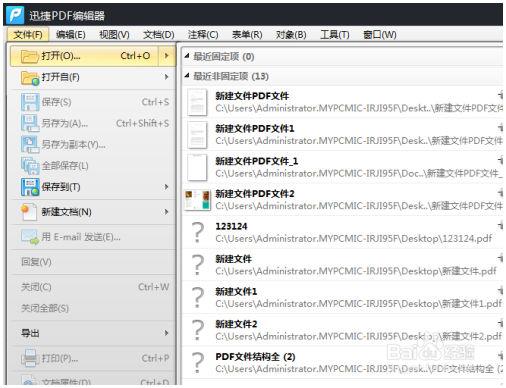Click the 保存到(T) disk icon
The height and width of the screenshot is (388, 506).
coord(30,187)
